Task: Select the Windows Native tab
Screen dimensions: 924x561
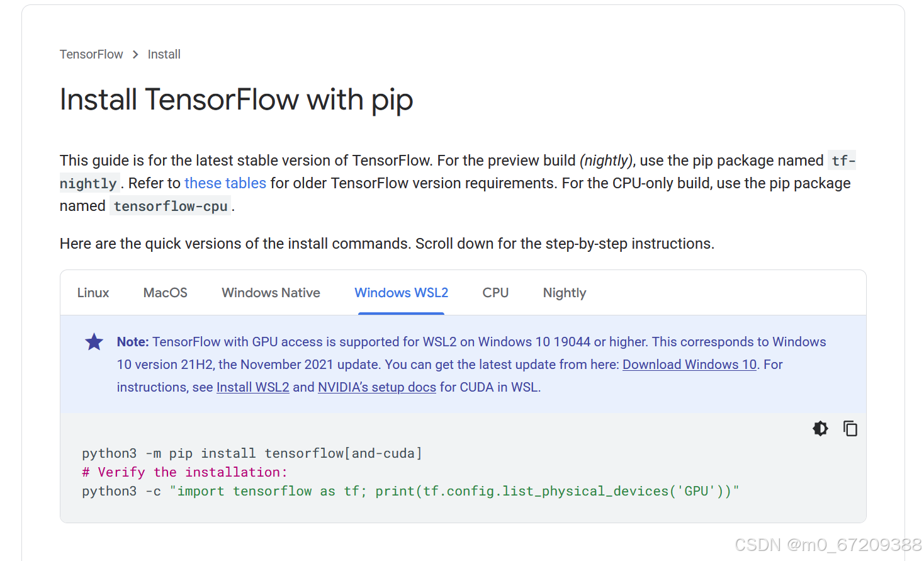Action: 271,293
